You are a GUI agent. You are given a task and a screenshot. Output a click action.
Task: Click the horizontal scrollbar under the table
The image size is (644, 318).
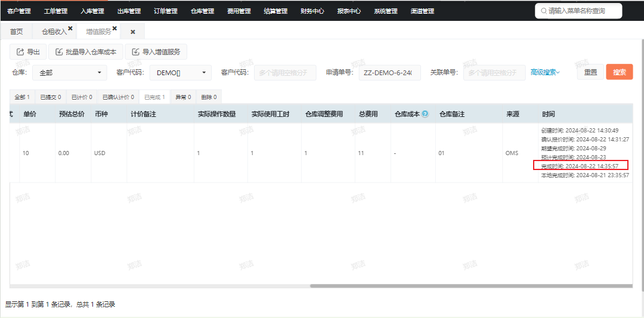point(471,286)
